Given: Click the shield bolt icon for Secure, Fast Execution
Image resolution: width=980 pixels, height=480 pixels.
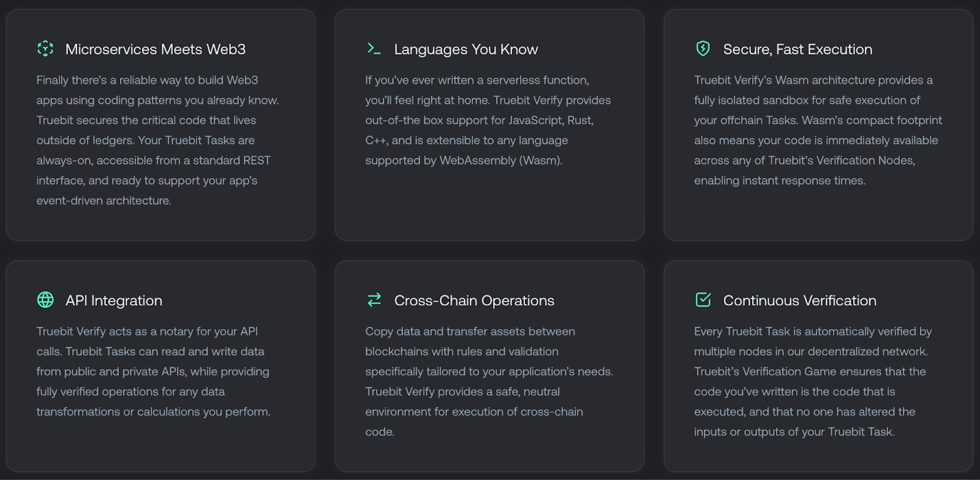Looking at the screenshot, I should [x=703, y=48].
